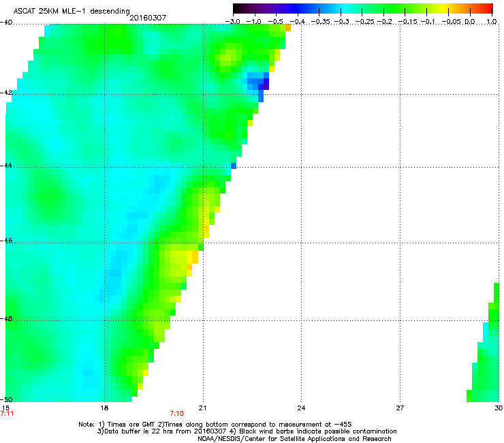Click the 'Data buffer is 22 hrs' note
Viewport: 504px width, 443px height.
tap(247, 431)
